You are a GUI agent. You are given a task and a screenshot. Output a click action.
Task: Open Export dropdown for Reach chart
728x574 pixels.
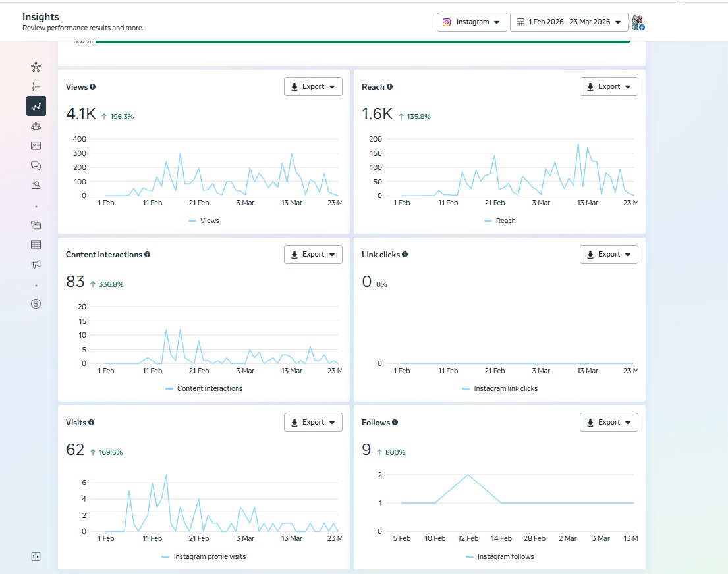(609, 87)
